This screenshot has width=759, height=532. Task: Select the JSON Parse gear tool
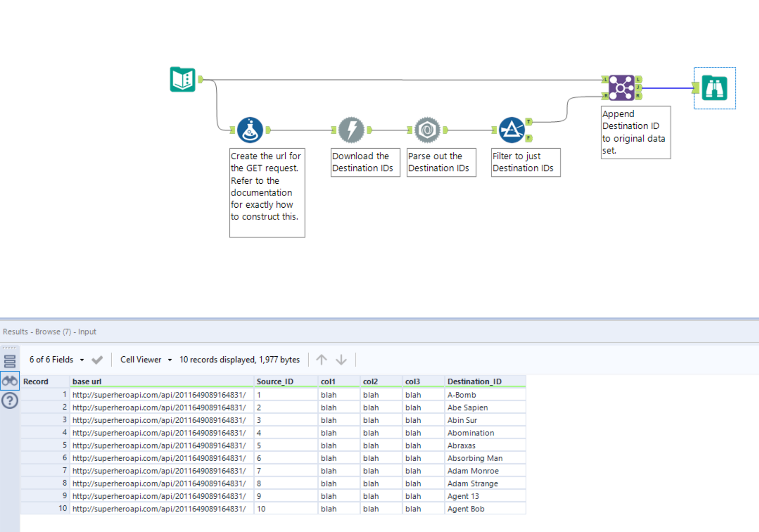click(427, 130)
